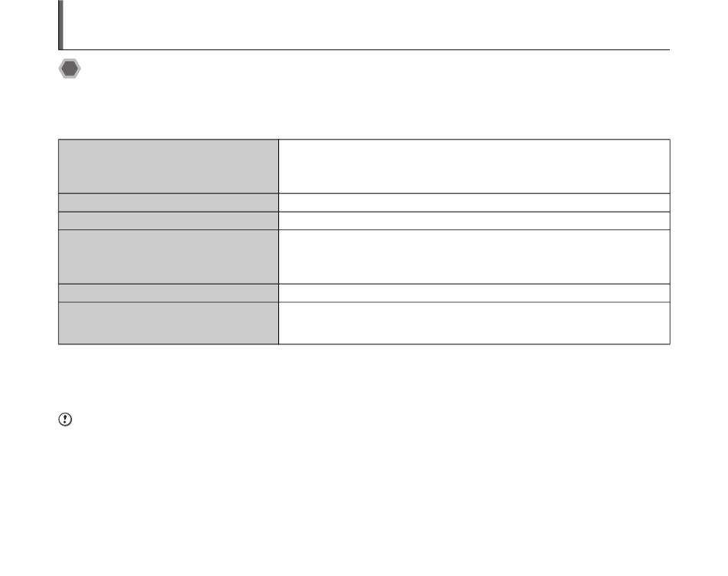Click the gray hexagon bullet icon

point(70,69)
